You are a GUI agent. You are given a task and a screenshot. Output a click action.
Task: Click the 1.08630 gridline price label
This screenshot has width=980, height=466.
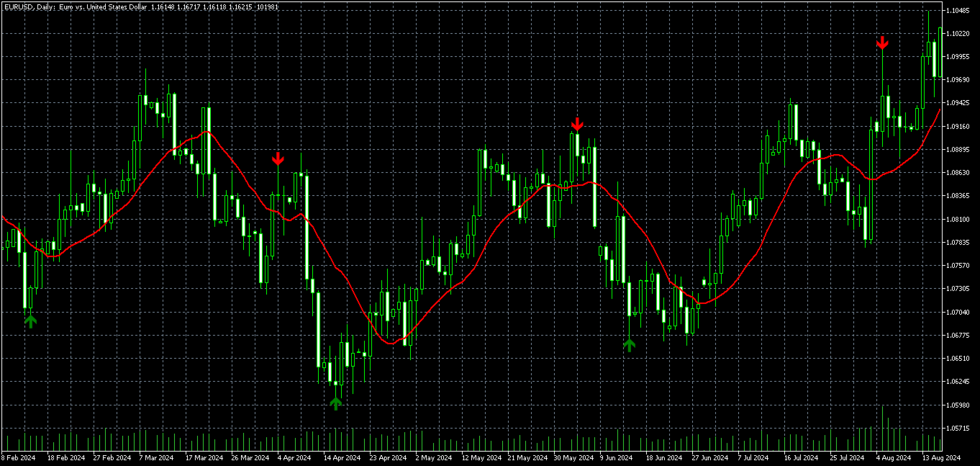click(x=958, y=172)
